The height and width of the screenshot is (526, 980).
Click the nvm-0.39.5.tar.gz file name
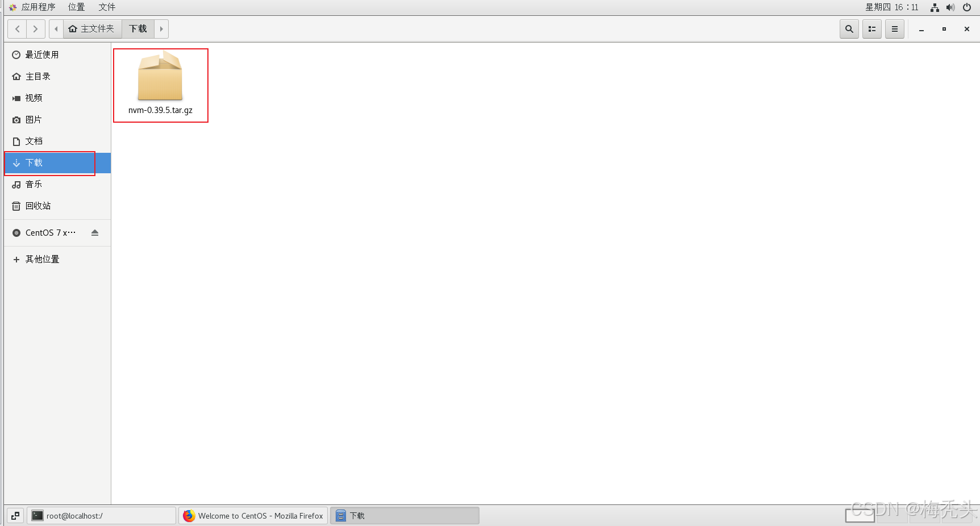pyautogui.click(x=160, y=110)
